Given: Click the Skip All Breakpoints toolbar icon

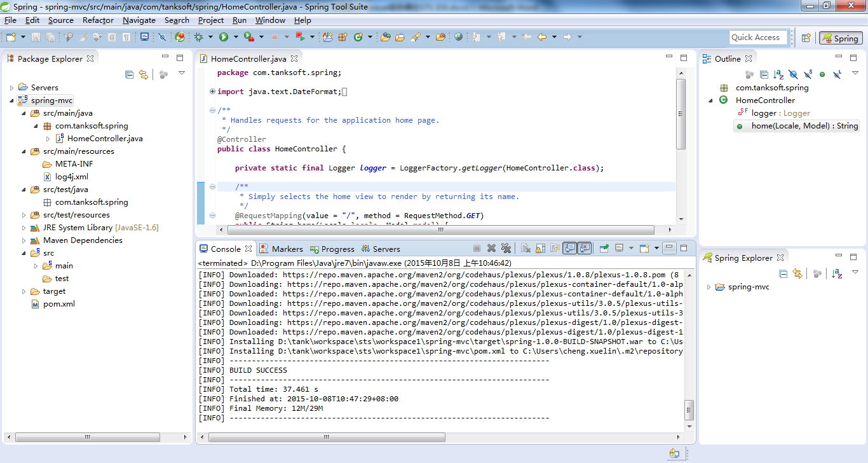Looking at the screenshot, I should coord(162,37).
